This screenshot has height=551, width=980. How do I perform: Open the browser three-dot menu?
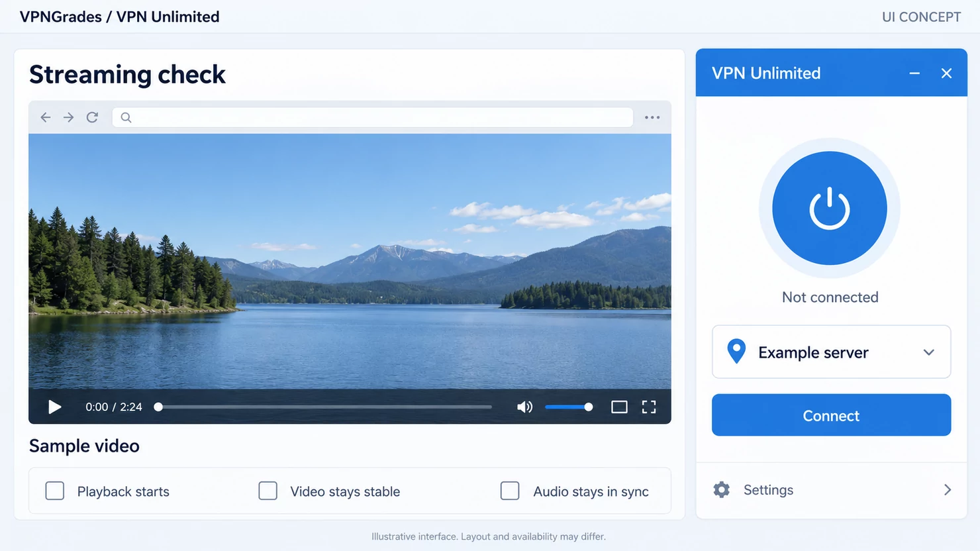pos(652,117)
